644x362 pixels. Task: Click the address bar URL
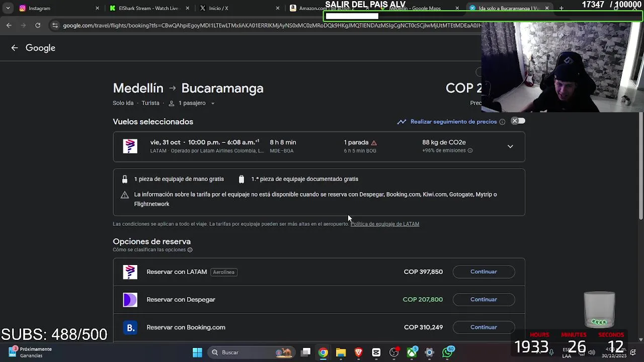point(272,25)
